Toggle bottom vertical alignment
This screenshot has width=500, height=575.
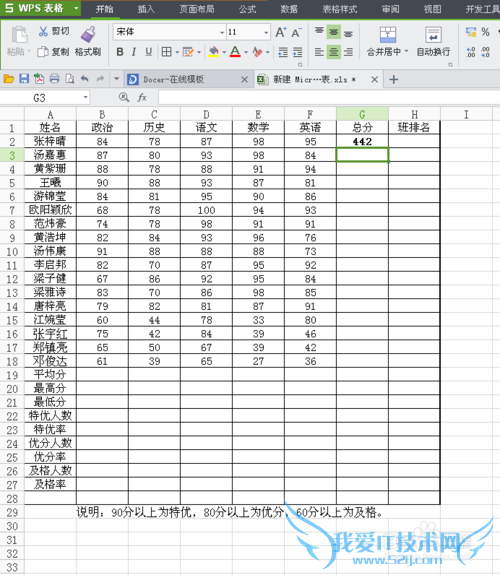(x=348, y=33)
